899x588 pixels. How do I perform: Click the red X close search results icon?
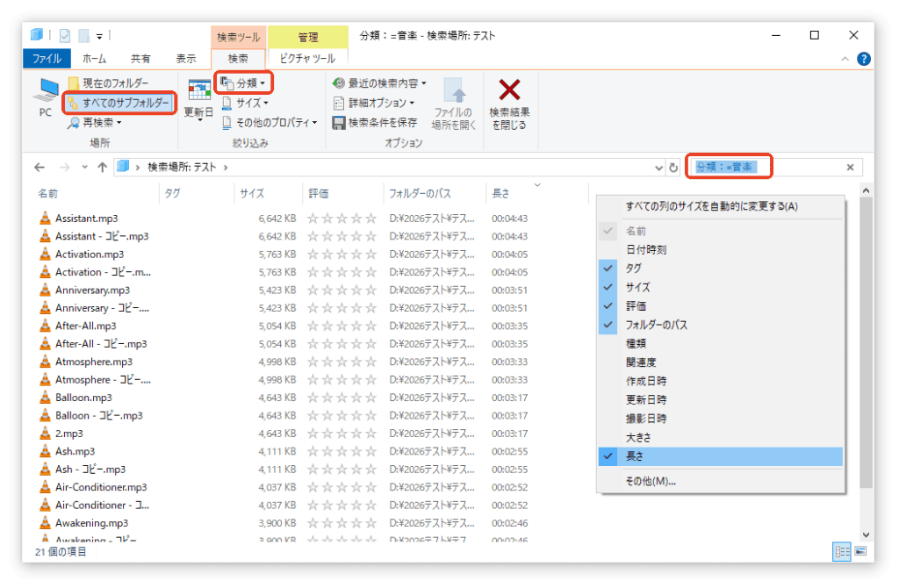point(509,90)
